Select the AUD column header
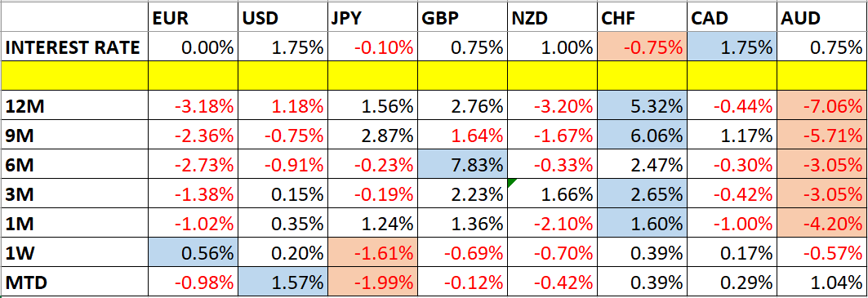 click(x=822, y=18)
